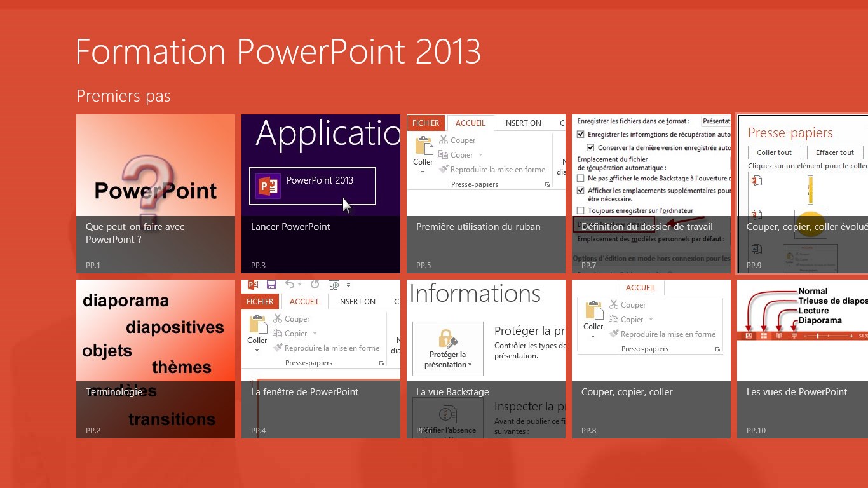
Task: Check 'Ne pas afficher le mode Backstage' box
Action: pyautogui.click(x=580, y=179)
